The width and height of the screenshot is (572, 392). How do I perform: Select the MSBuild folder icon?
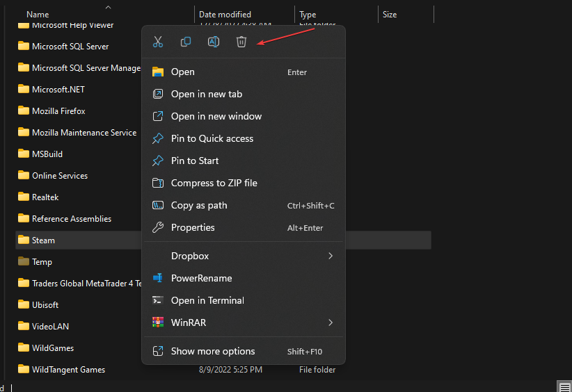[24, 154]
